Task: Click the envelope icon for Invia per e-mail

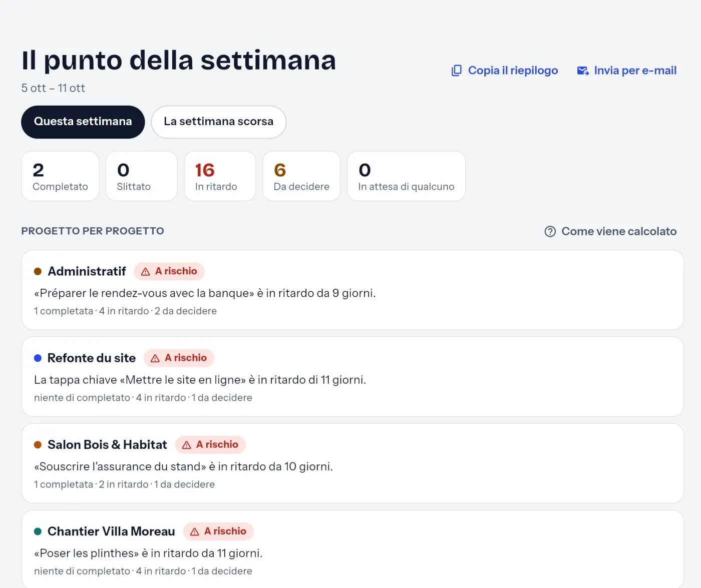Action: (583, 71)
